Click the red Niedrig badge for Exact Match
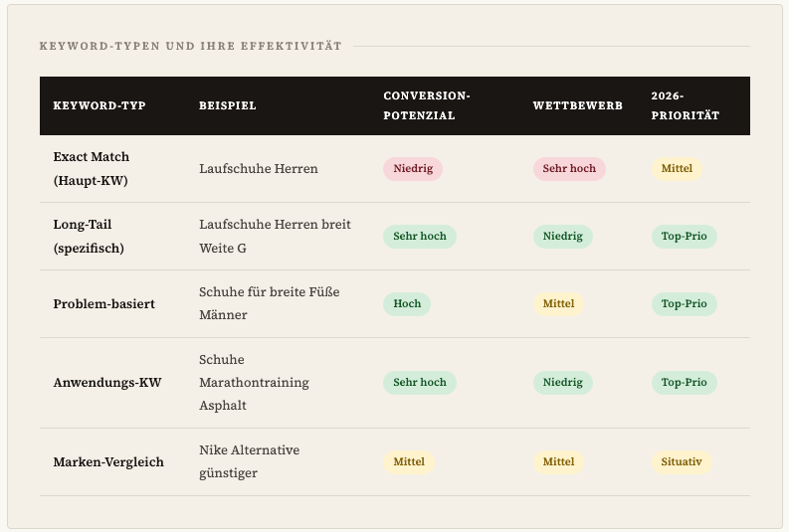The height and width of the screenshot is (532, 789). (x=413, y=169)
